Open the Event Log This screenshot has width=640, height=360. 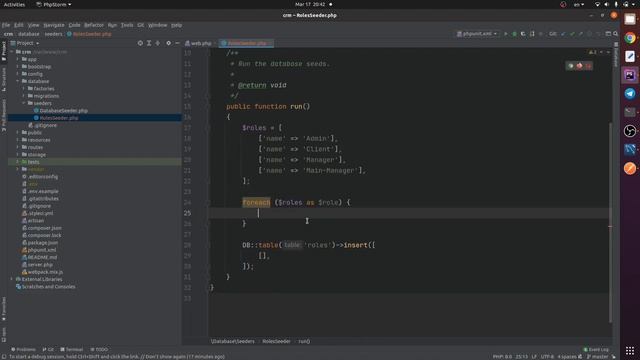point(596,349)
